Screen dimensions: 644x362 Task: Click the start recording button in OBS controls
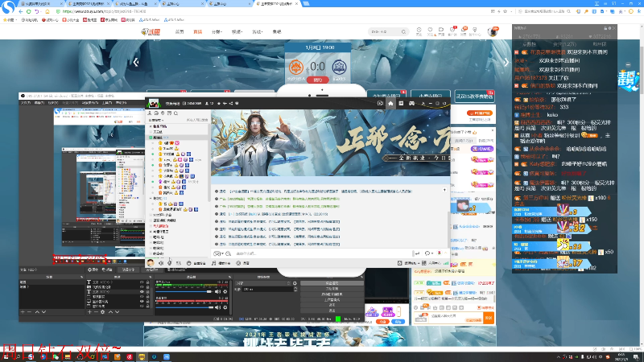click(332, 289)
